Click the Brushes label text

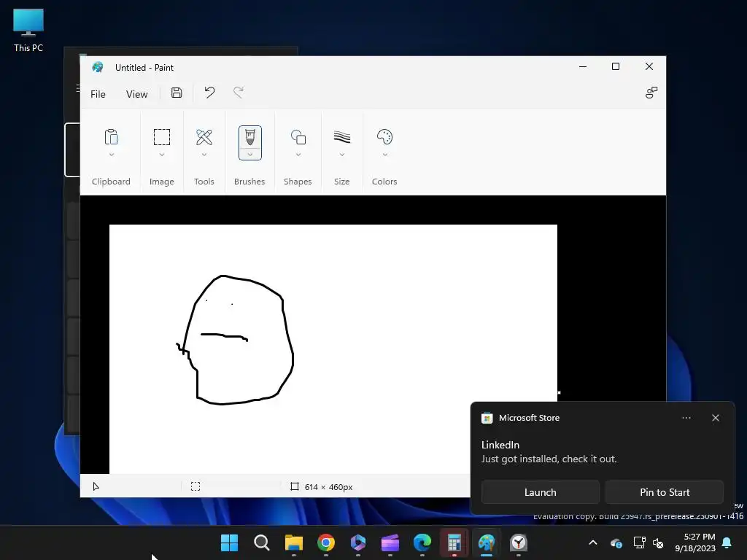pos(249,182)
